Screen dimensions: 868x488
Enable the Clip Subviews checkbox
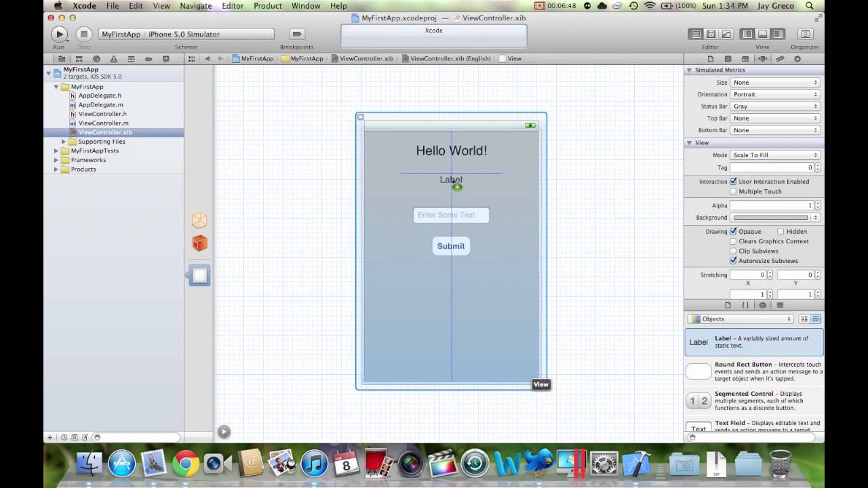click(x=733, y=251)
